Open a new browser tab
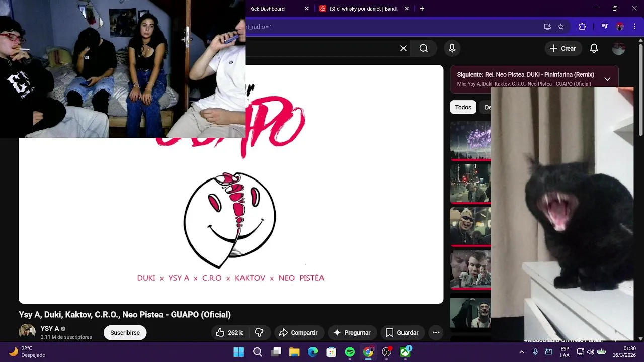Viewport: 644px width, 362px height. pyautogui.click(x=422, y=9)
